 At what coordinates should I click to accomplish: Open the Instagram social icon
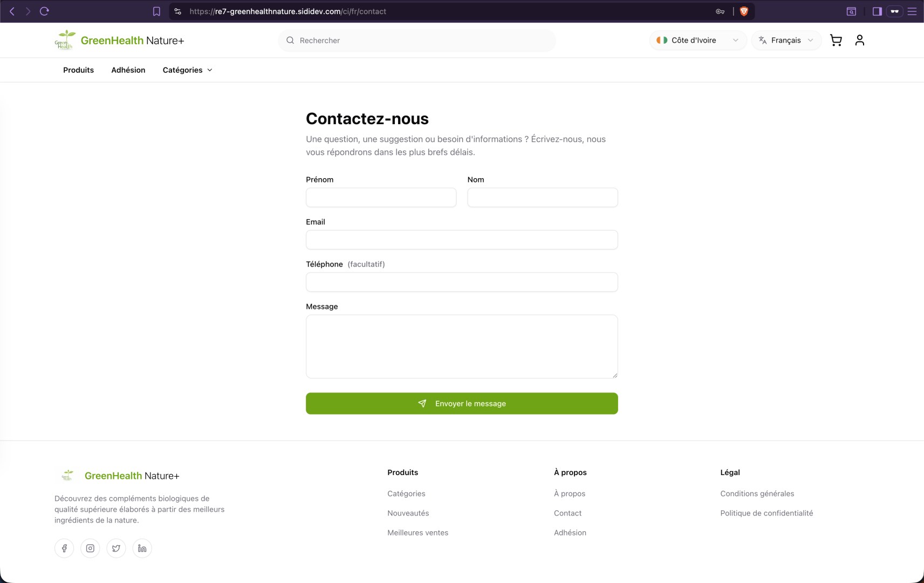(90, 548)
